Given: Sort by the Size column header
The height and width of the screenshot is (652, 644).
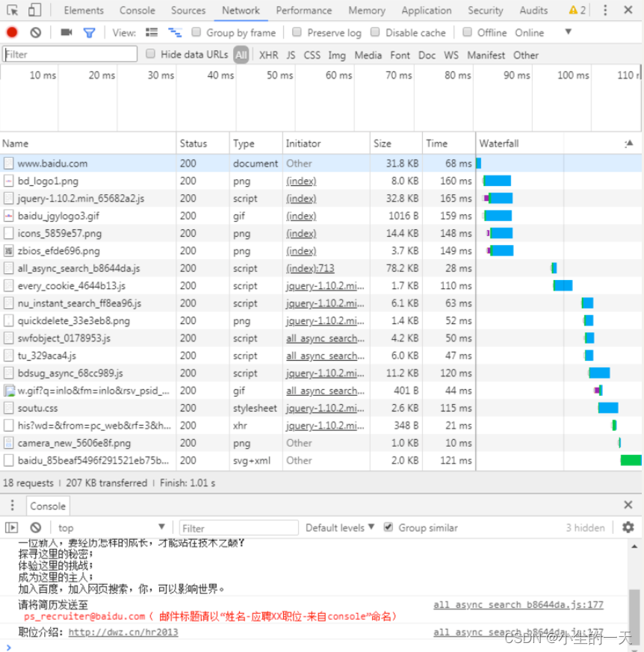Looking at the screenshot, I should point(396,143).
